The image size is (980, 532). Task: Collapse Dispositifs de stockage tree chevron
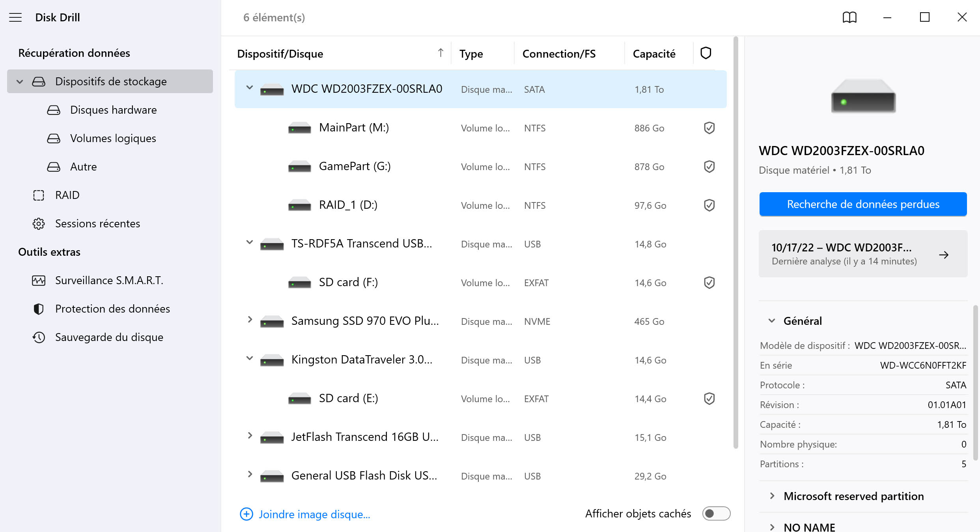[20, 82]
